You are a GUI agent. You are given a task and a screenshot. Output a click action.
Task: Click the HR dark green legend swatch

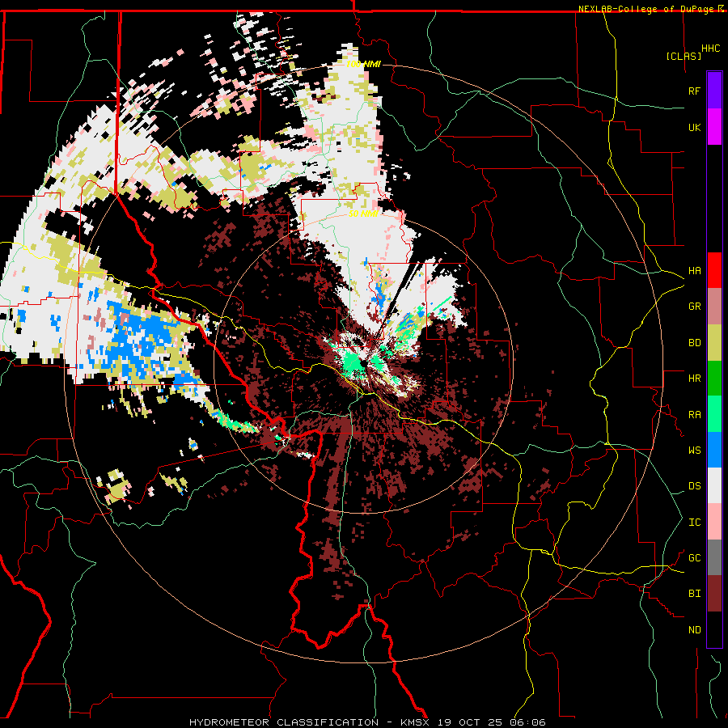(x=714, y=378)
